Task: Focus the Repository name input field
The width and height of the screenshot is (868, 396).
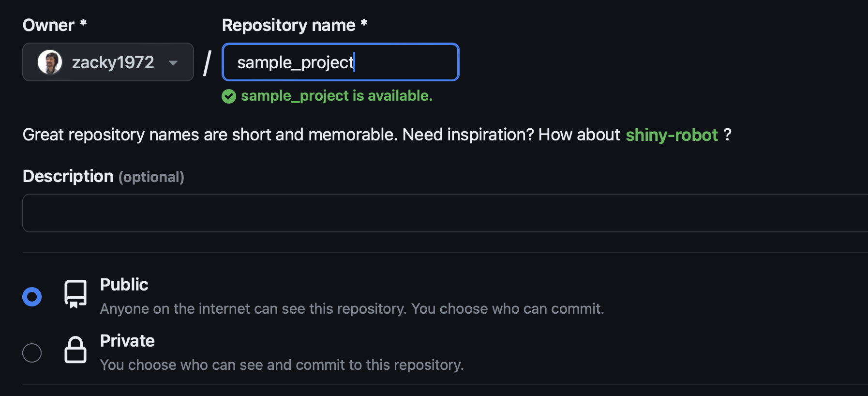Action: click(x=340, y=62)
